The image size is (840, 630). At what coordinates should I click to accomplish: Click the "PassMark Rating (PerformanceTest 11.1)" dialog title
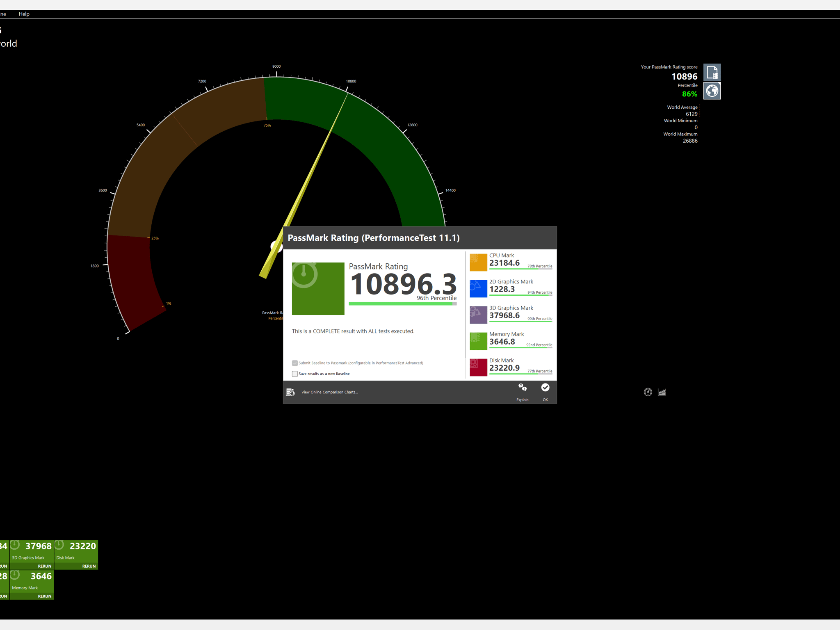click(374, 238)
